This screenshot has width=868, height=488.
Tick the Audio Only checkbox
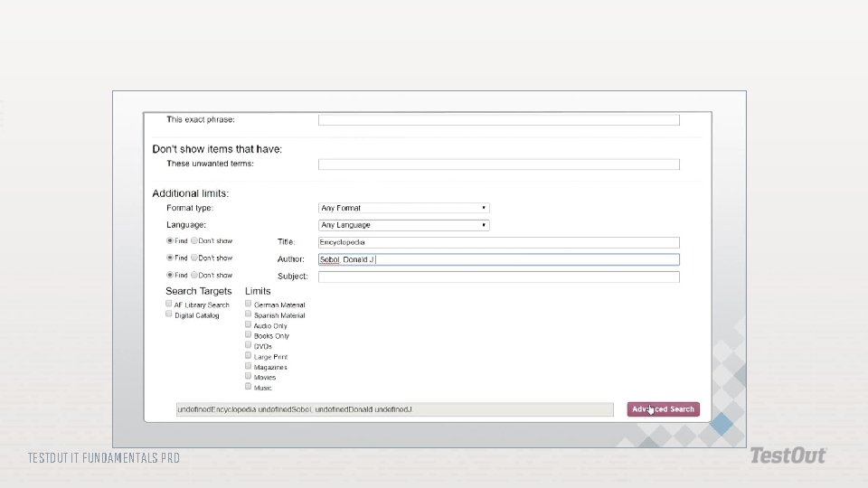coord(248,324)
